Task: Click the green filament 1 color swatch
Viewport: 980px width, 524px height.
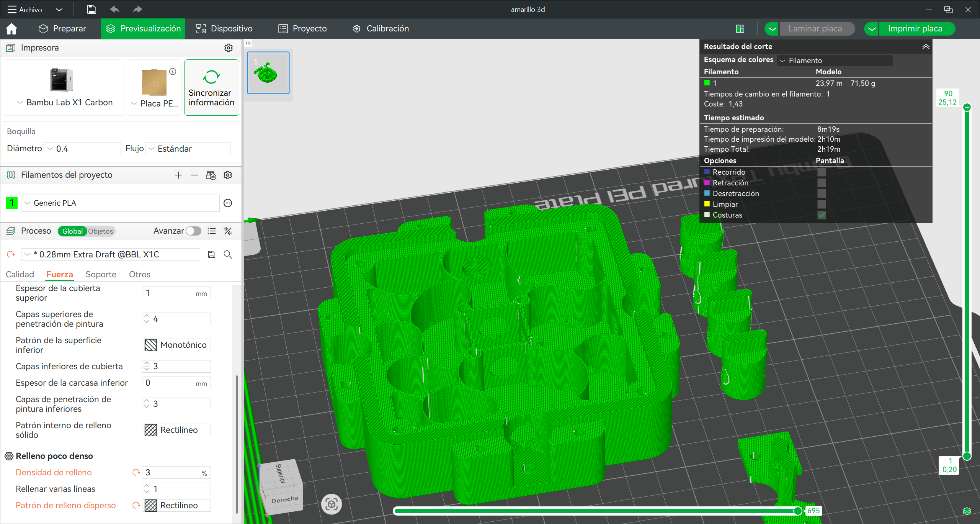Action: [12, 203]
